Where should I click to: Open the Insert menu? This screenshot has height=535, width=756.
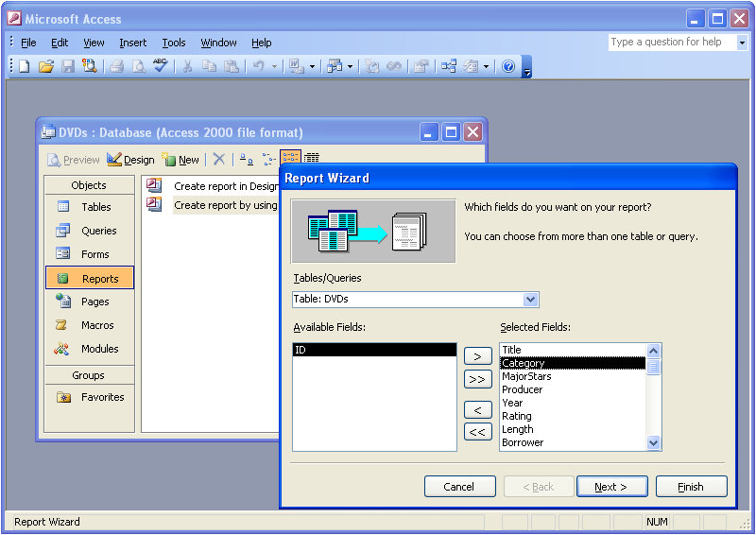(133, 43)
